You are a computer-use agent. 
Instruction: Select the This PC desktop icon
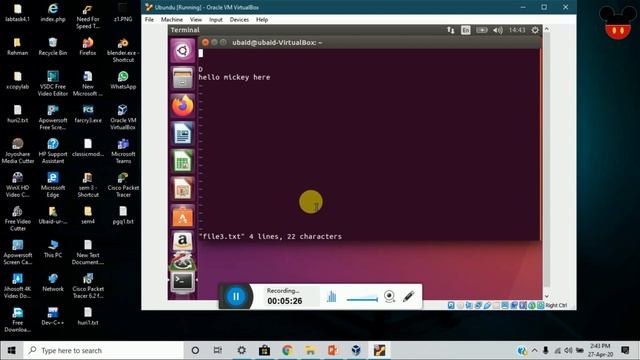(x=53, y=249)
